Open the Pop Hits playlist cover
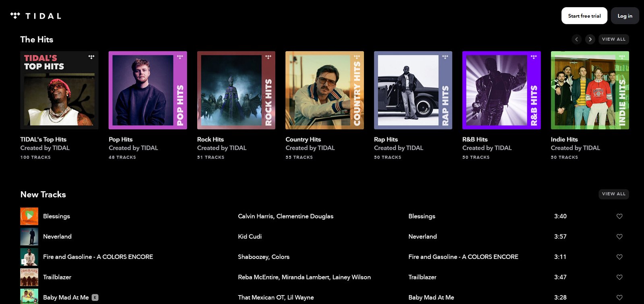644x304 pixels. coord(148,90)
